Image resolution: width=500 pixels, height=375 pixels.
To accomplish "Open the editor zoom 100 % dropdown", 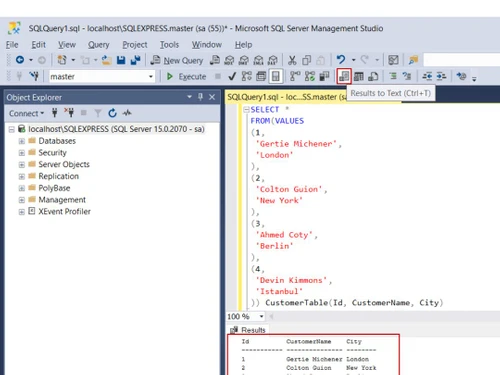I will (262, 316).
